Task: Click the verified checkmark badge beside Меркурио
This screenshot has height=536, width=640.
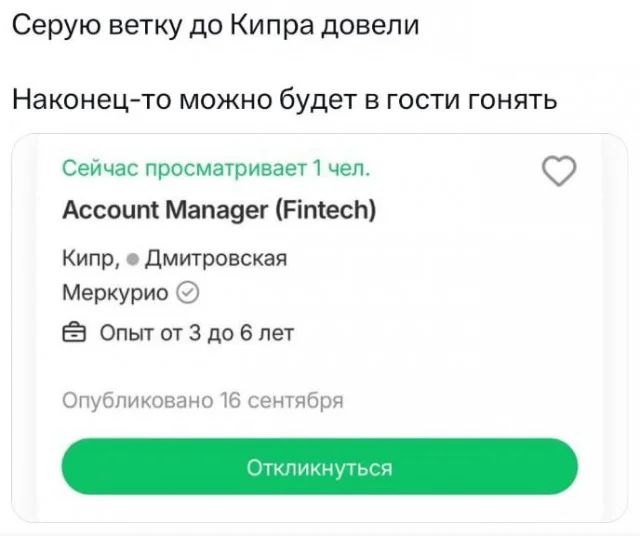Action: (188, 293)
